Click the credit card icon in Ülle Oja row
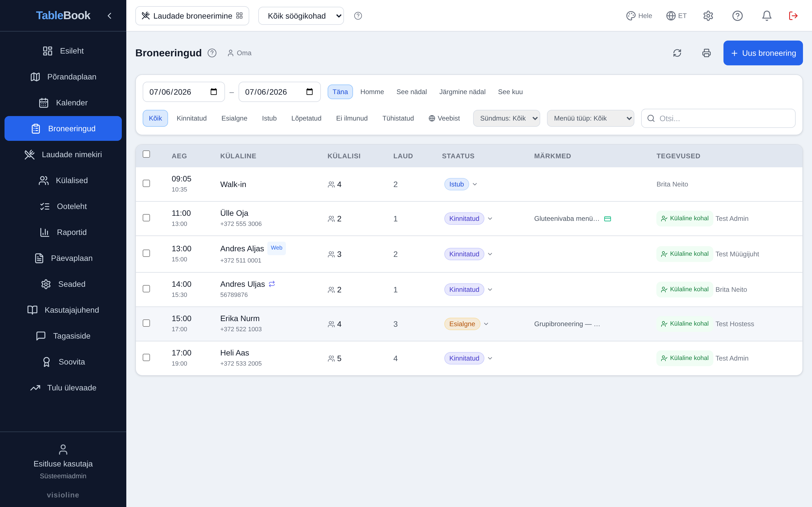This screenshot has width=812, height=507. click(607, 219)
